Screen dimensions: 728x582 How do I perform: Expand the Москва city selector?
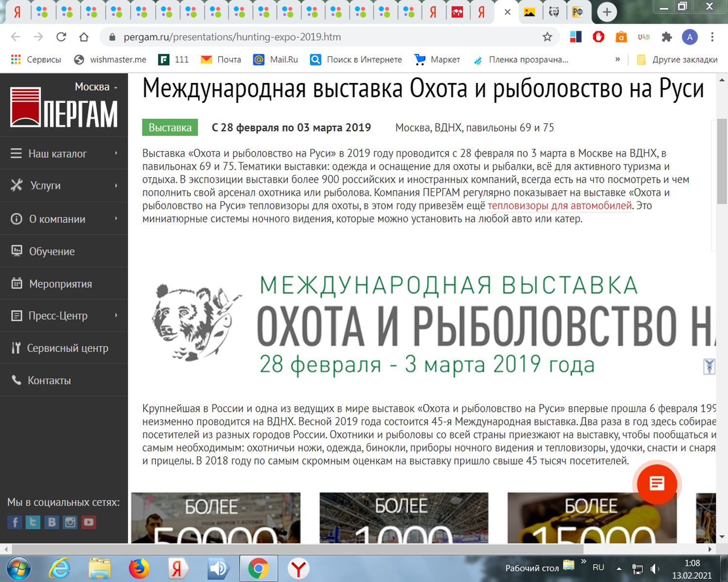tap(96, 87)
